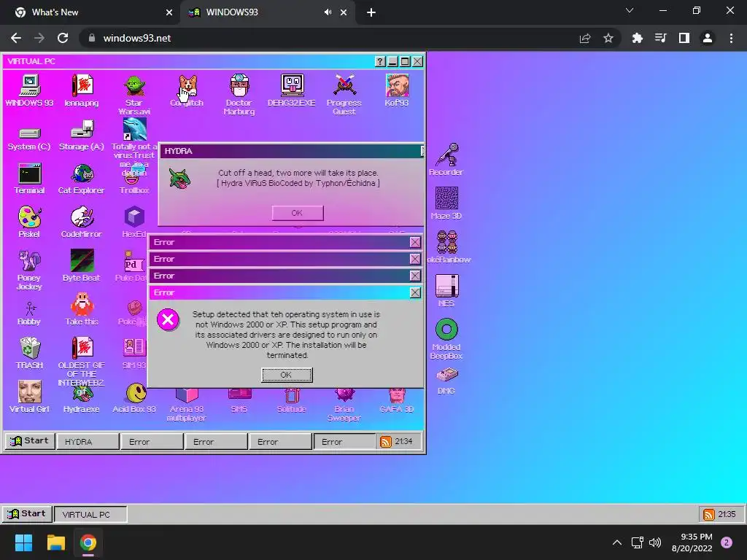Open the Take this icon

click(82, 305)
